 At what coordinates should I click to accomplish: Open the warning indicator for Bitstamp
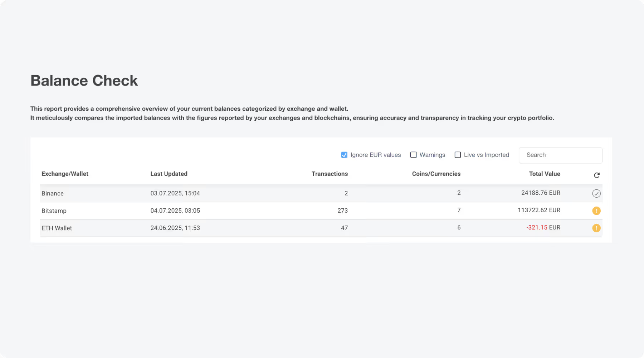[x=596, y=211]
